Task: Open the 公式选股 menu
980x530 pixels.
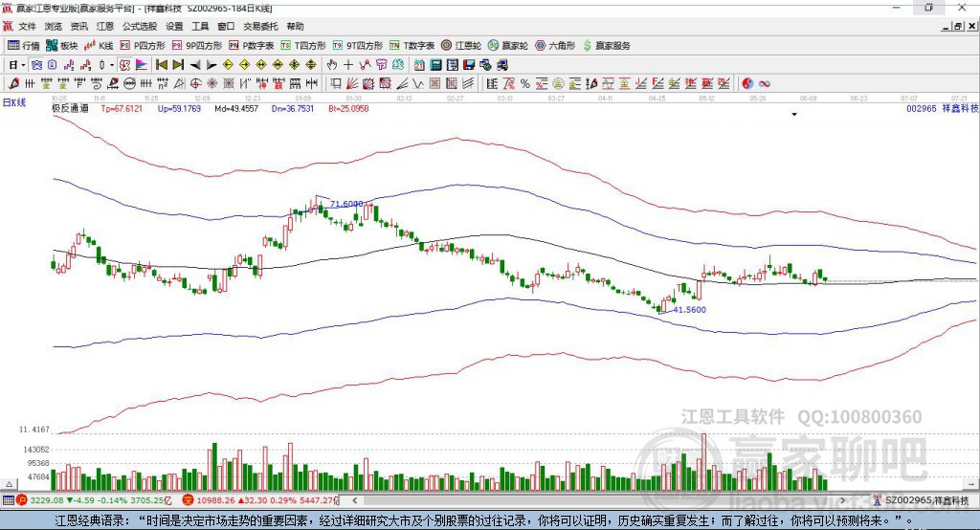Action: coord(140,26)
